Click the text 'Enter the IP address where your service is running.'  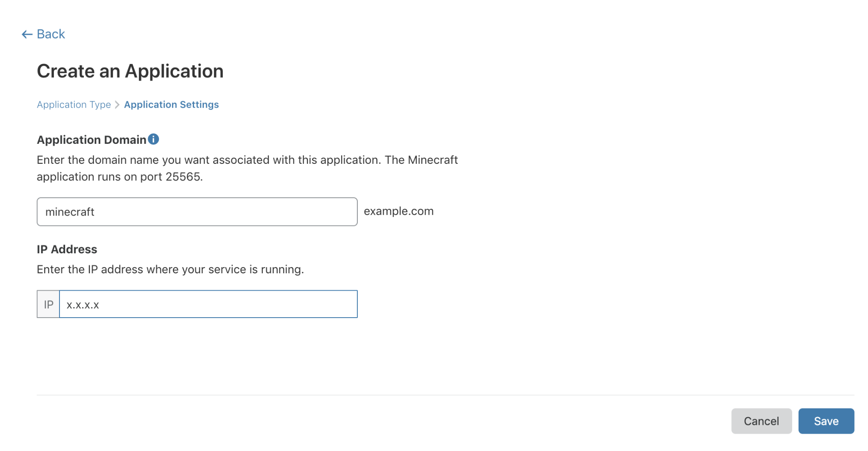coord(170,269)
